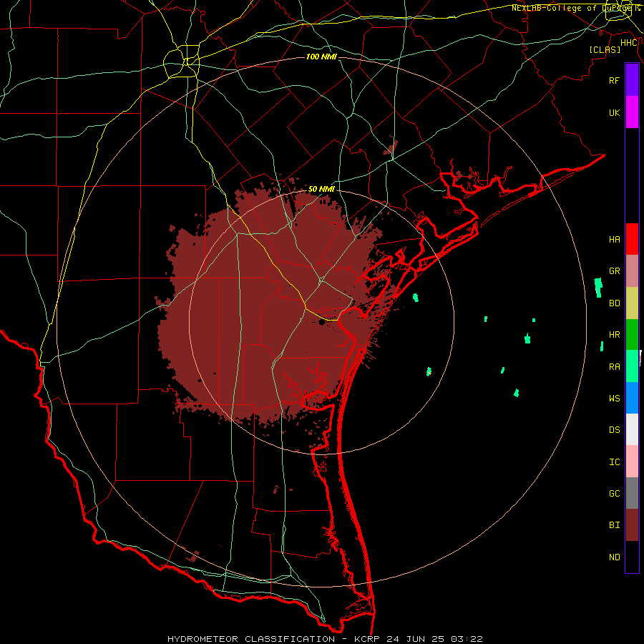Click the purple RF legend color swatch
Viewport: 644px width, 644px height.
[x=632, y=80]
